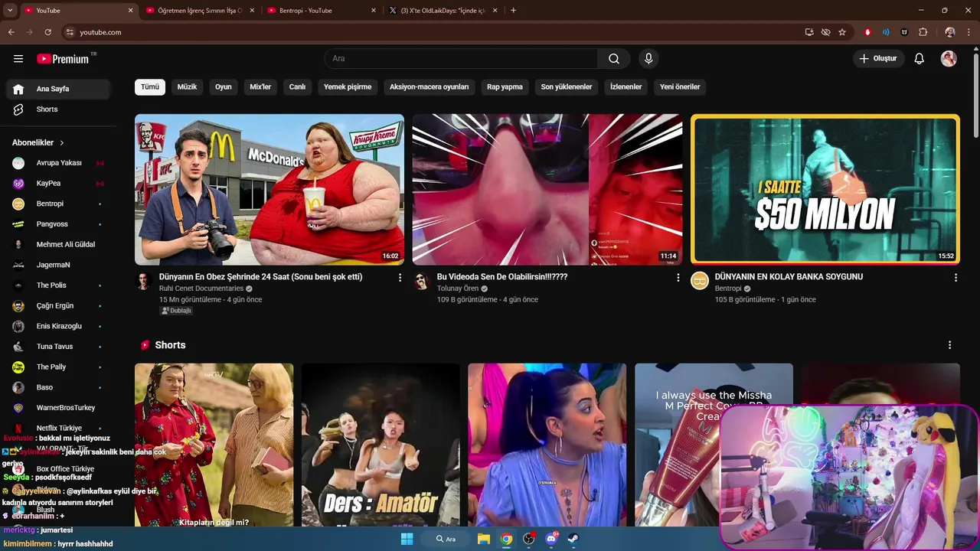Select the Müzik filter chip

click(187, 87)
